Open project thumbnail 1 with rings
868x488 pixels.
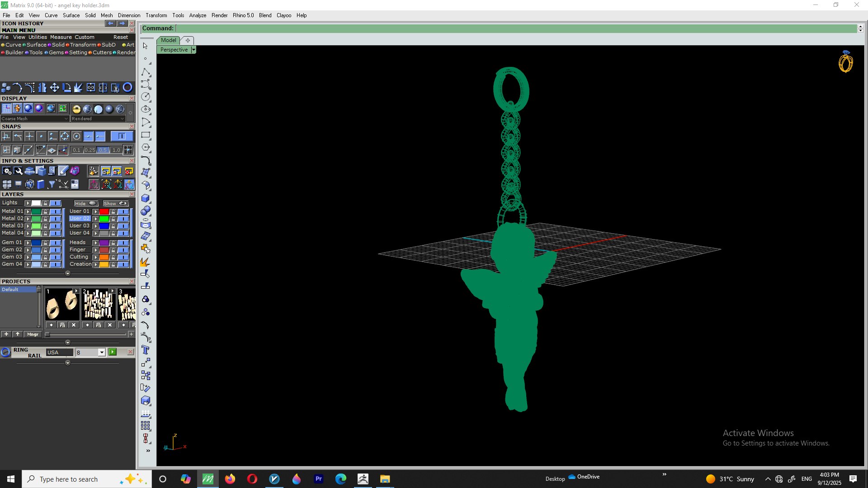point(62,305)
